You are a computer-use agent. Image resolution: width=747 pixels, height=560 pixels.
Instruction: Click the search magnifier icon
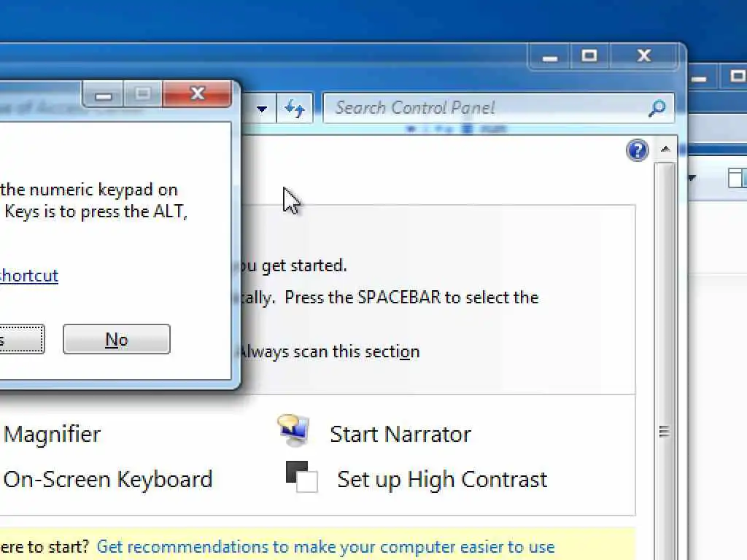click(657, 108)
